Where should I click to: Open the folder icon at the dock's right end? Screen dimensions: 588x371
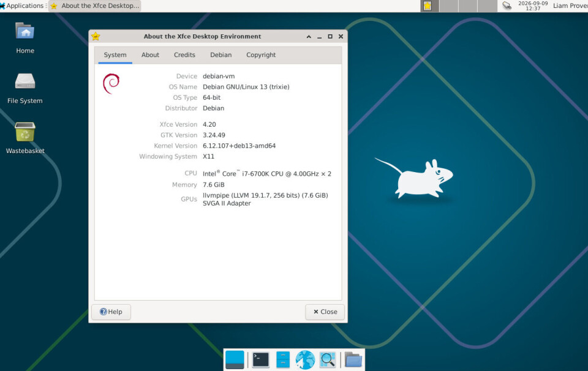coord(353,360)
